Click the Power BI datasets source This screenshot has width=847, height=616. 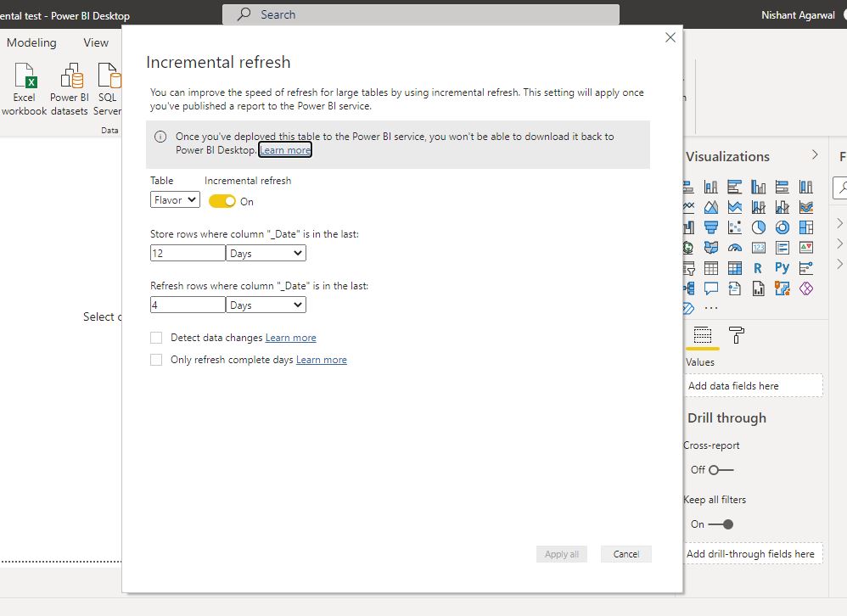pyautogui.click(x=69, y=89)
